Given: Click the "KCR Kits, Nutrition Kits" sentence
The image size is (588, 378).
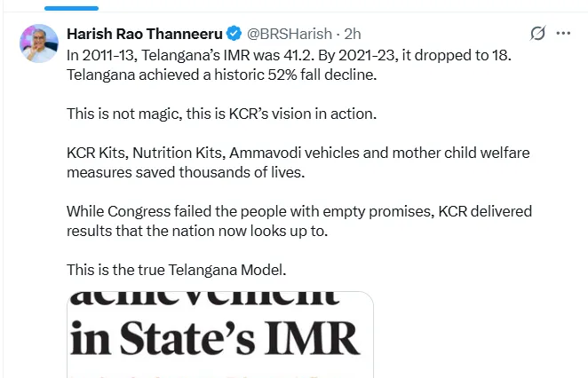Looking at the screenshot, I should tap(298, 153).
